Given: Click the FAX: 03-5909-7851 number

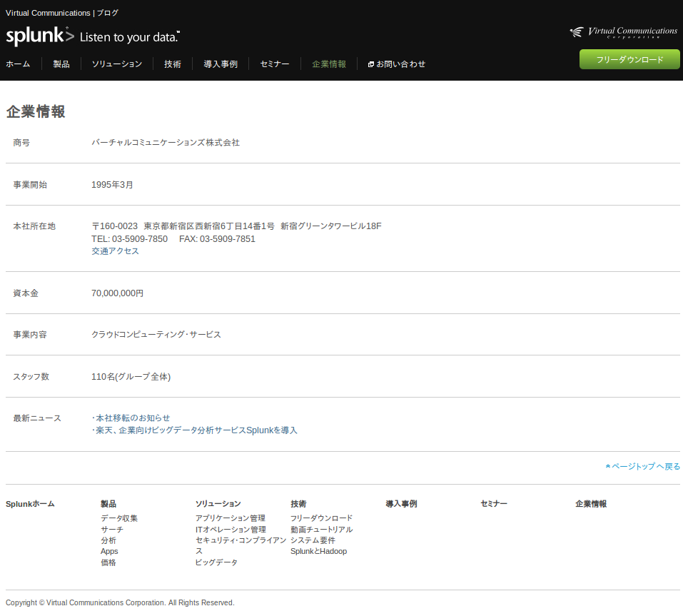Looking at the screenshot, I should pyautogui.click(x=217, y=238).
